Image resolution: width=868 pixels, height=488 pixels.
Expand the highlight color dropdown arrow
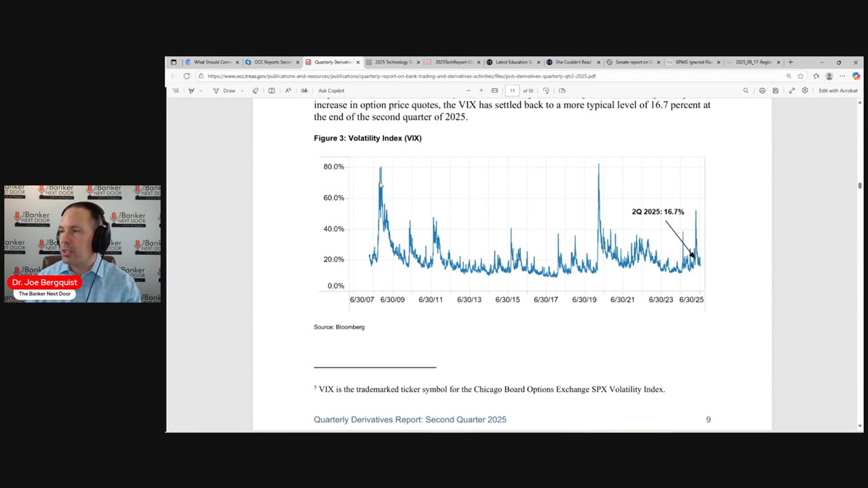(201, 90)
